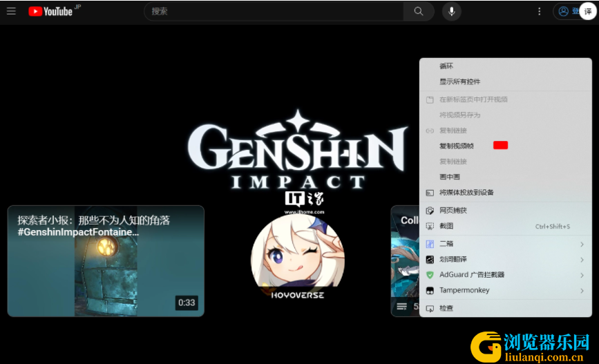
Task: Open the Coll playlist card thumbnail
Action: (x=405, y=261)
